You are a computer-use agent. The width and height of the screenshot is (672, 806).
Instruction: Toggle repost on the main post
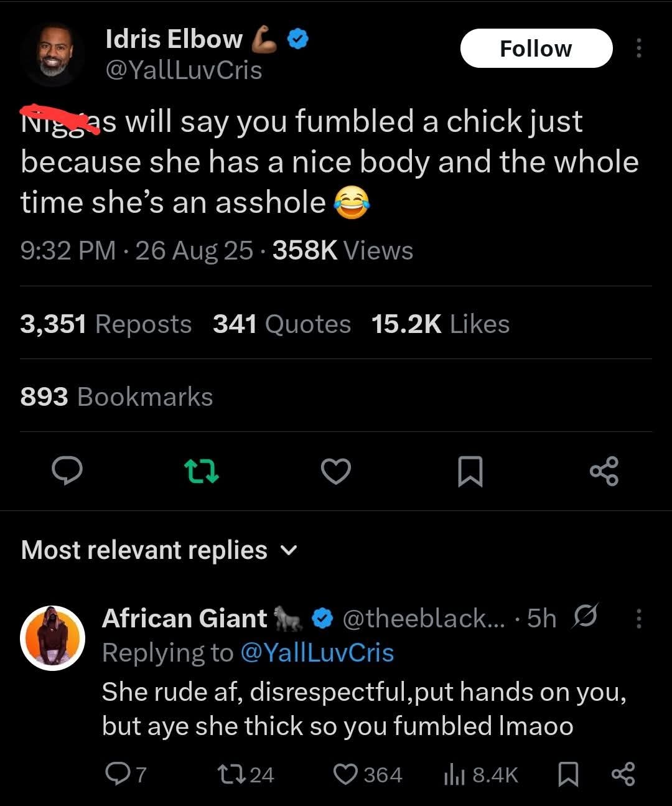coord(202,471)
